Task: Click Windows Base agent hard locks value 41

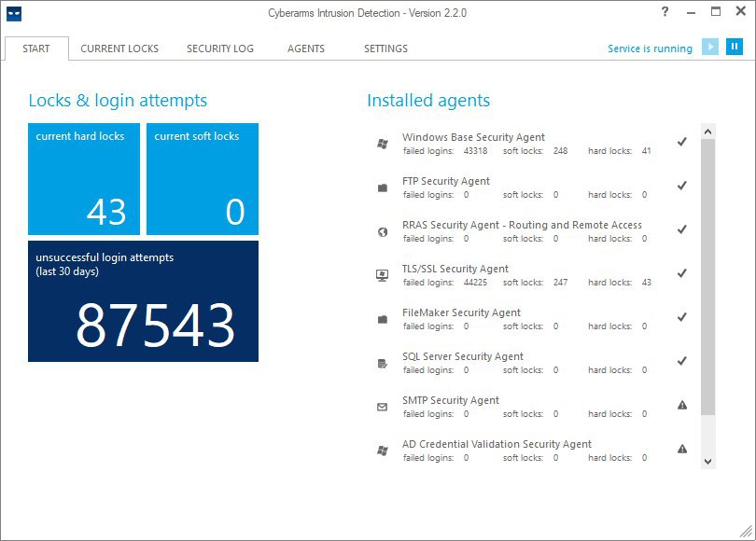Action: (x=647, y=151)
